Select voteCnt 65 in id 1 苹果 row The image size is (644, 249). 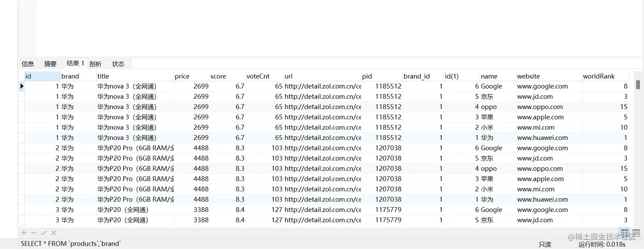point(264,117)
